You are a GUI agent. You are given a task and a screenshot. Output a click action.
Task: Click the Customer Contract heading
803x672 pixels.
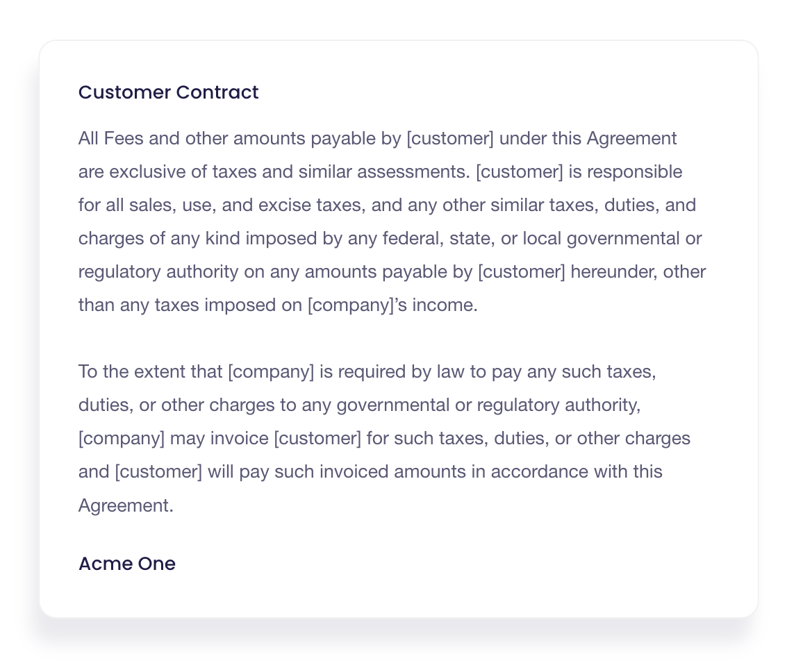(x=169, y=92)
